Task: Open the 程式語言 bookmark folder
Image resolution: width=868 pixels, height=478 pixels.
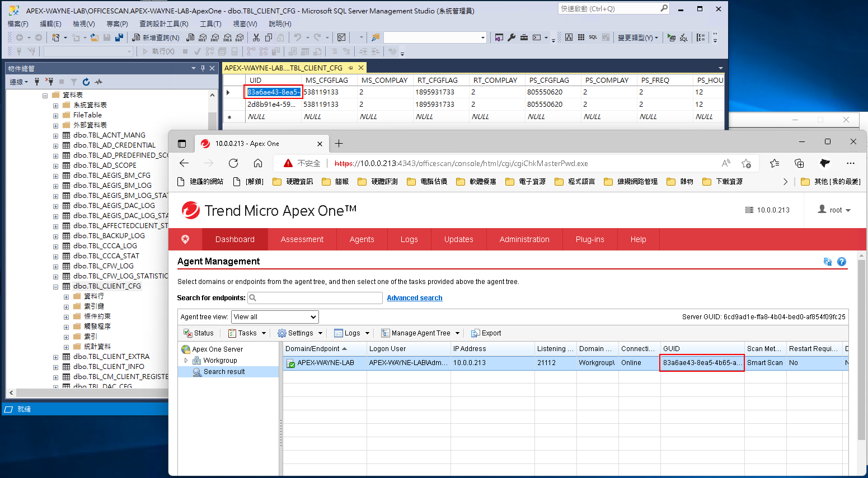Action: click(x=575, y=182)
